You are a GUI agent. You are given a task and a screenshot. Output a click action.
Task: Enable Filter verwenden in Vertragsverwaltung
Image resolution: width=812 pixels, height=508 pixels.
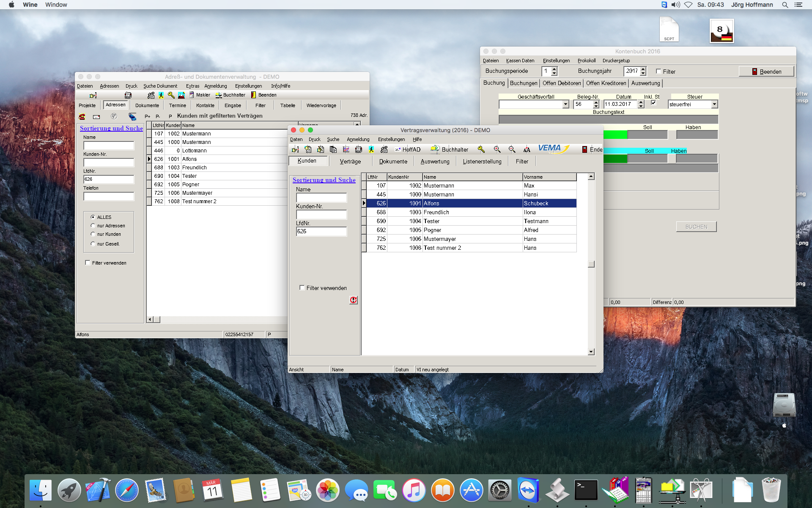302,288
